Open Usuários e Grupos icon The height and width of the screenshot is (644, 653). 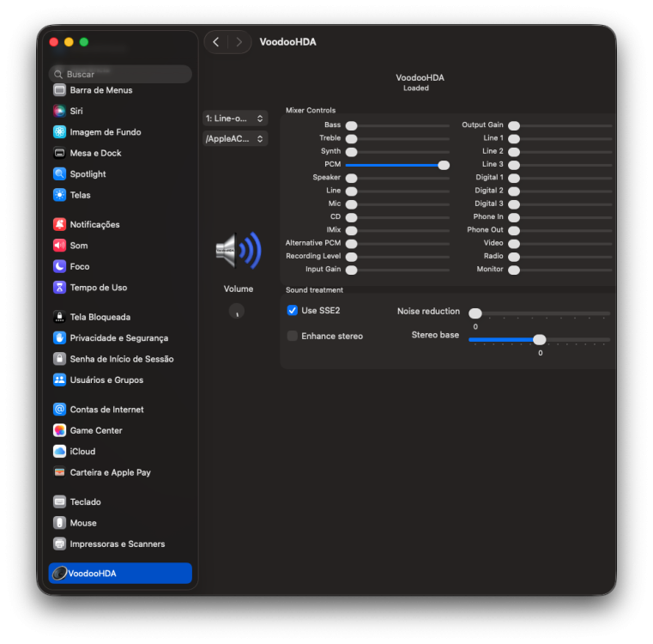tap(59, 380)
